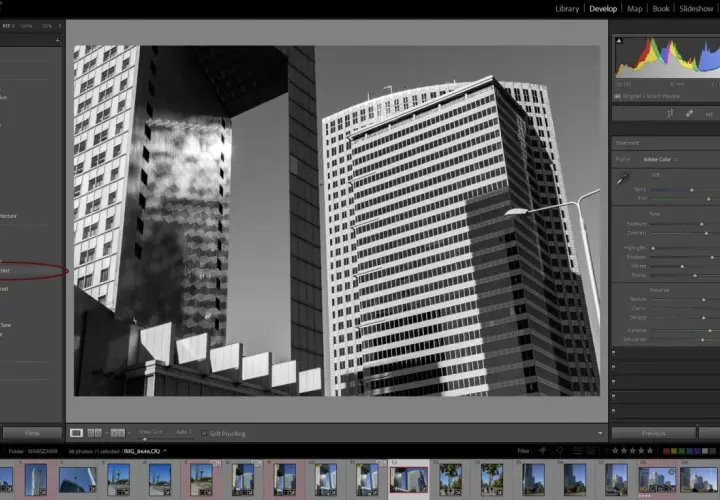Open the toolbar content dropdown triangle

pos(600,433)
